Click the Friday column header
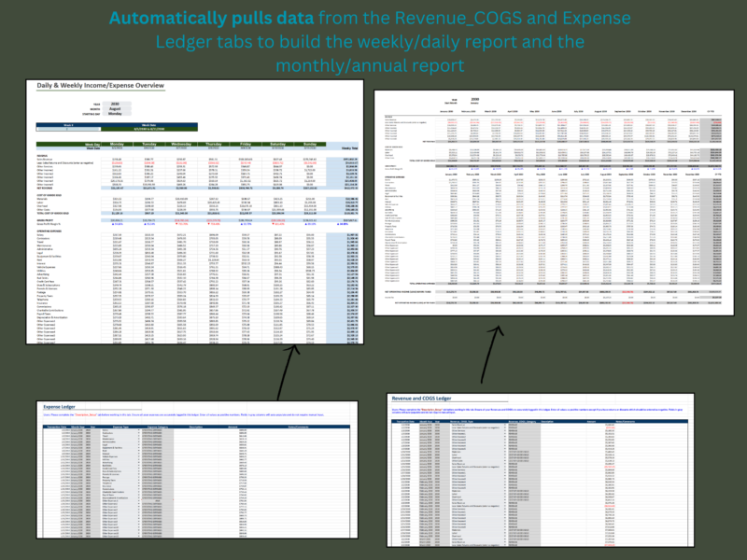 (x=246, y=144)
